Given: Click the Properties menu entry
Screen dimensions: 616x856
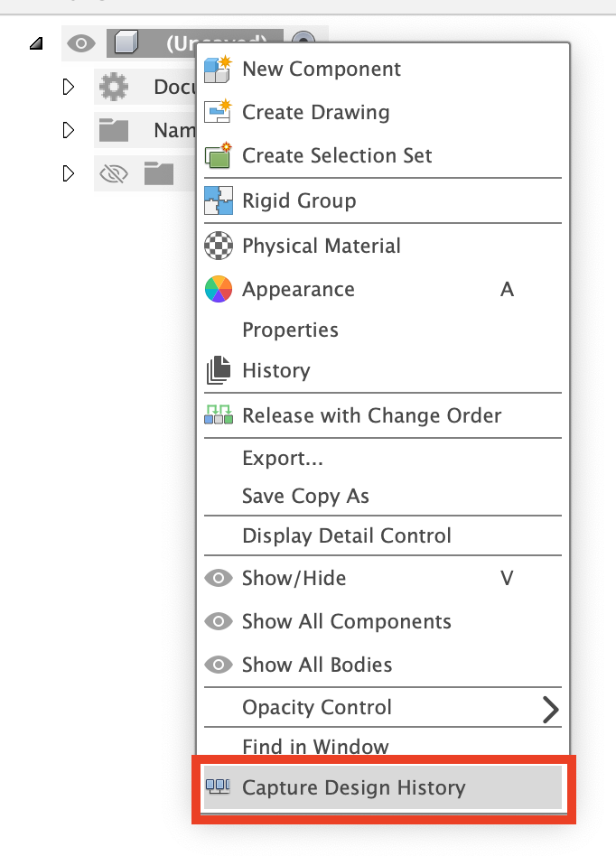Looking at the screenshot, I should (x=290, y=330).
